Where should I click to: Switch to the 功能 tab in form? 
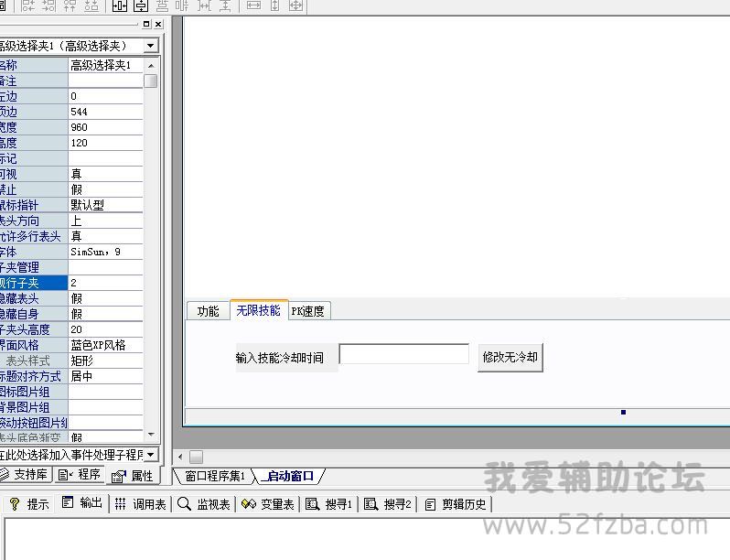(x=208, y=311)
